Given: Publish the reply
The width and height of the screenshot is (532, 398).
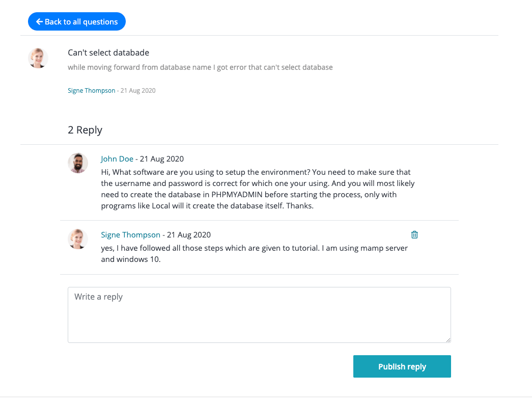Looking at the screenshot, I should [402, 366].
